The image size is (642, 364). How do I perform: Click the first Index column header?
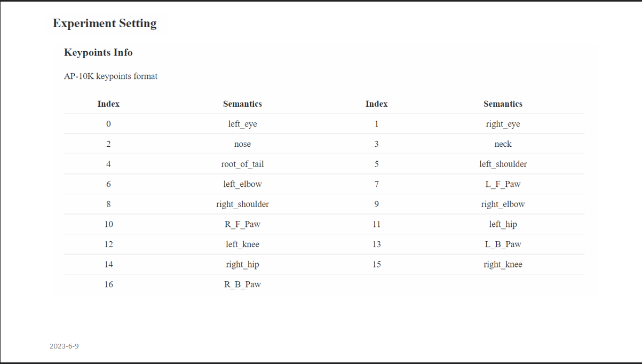pos(108,104)
